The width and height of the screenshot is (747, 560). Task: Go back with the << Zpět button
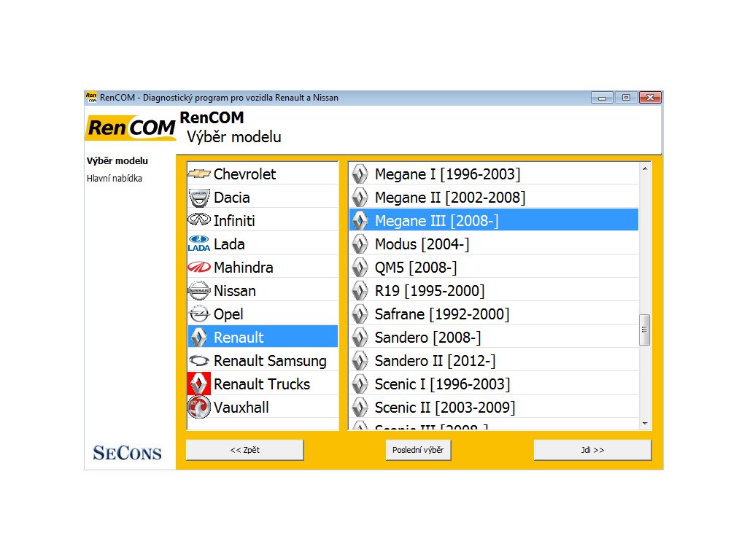(x=245, y=450)
